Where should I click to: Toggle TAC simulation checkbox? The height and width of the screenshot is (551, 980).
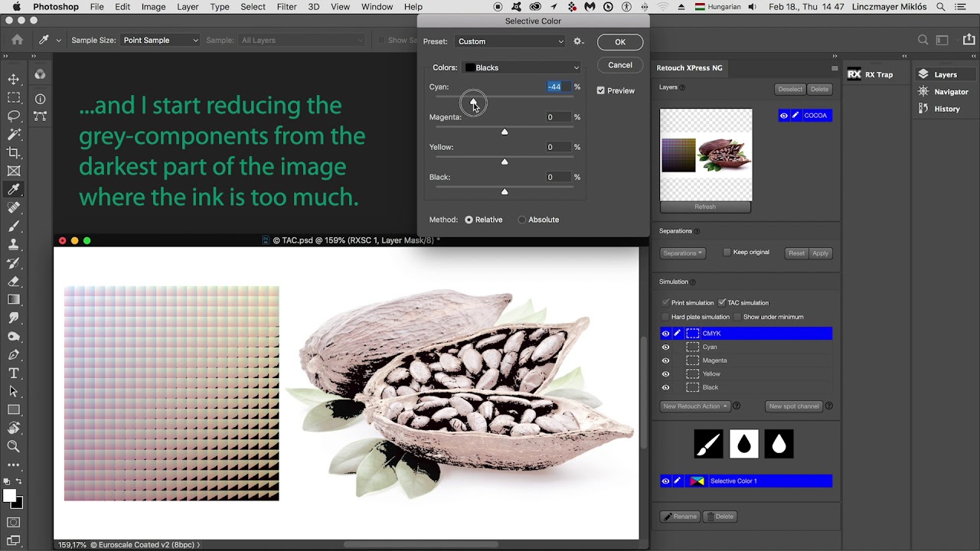coord(721,302)
